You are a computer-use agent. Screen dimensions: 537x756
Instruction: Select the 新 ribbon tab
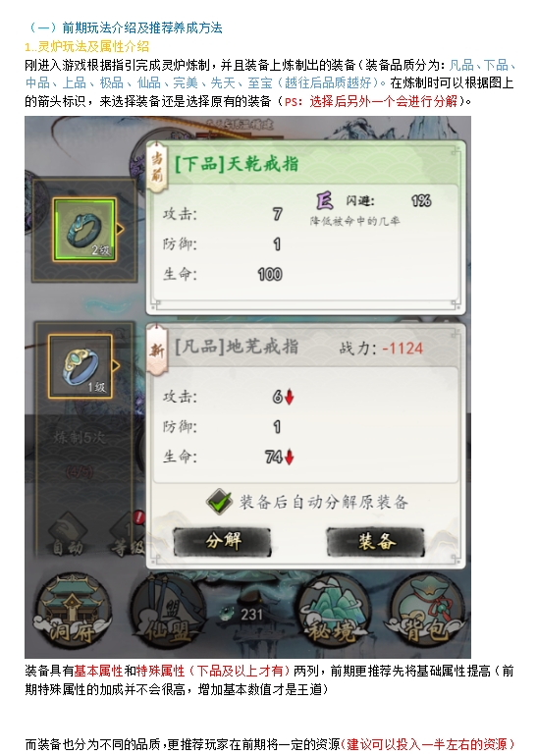pyautogui.click(x=157, y=351)
